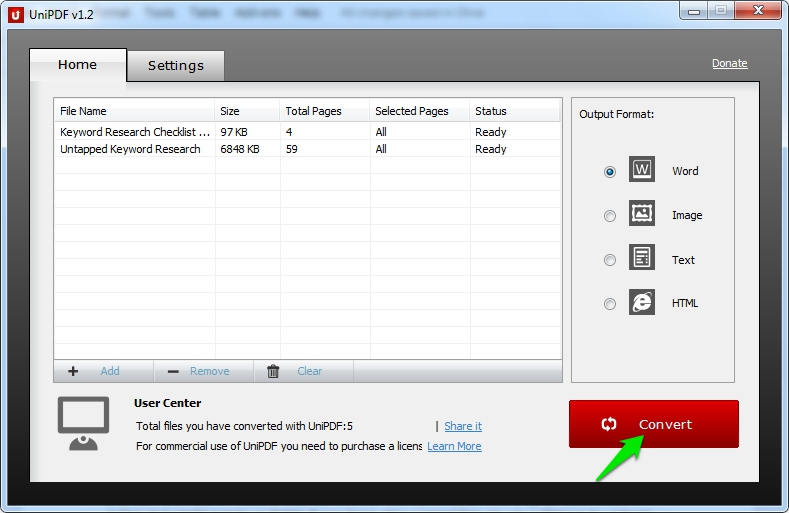Image resolution: width=789 pixels, height=513 pixels.
Task: Click the User Center heading
Action: [168, 403]
